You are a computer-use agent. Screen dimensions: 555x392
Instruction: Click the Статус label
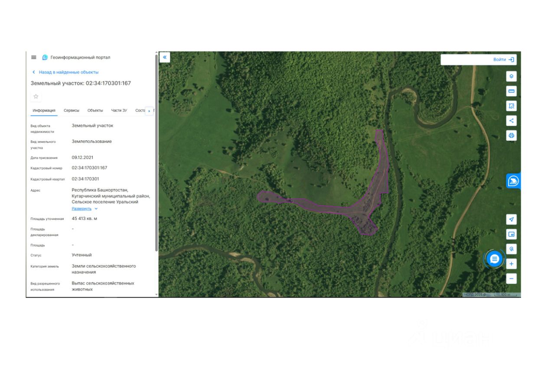click(x=36, y=256)
